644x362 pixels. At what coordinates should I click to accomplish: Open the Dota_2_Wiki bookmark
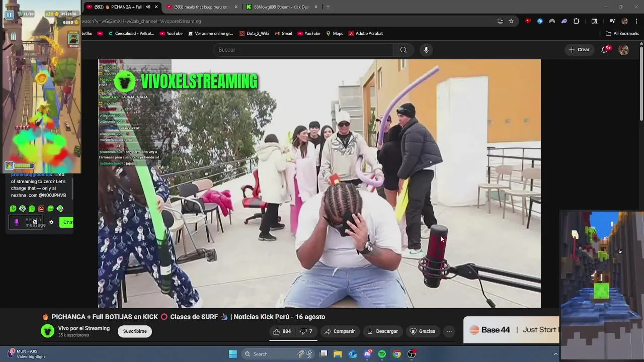coord(254,34)
